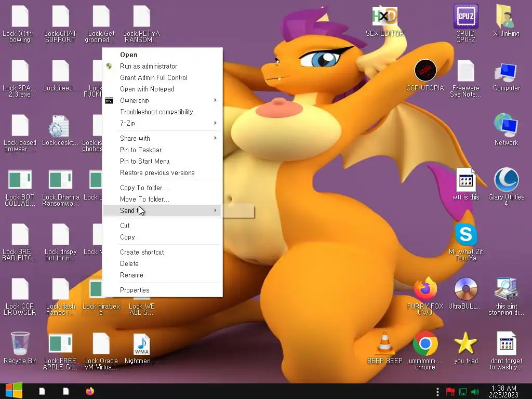The height and width of the screenshot is (399, 532).
Task: Open the Computer desktop icon
Action: 506,72
